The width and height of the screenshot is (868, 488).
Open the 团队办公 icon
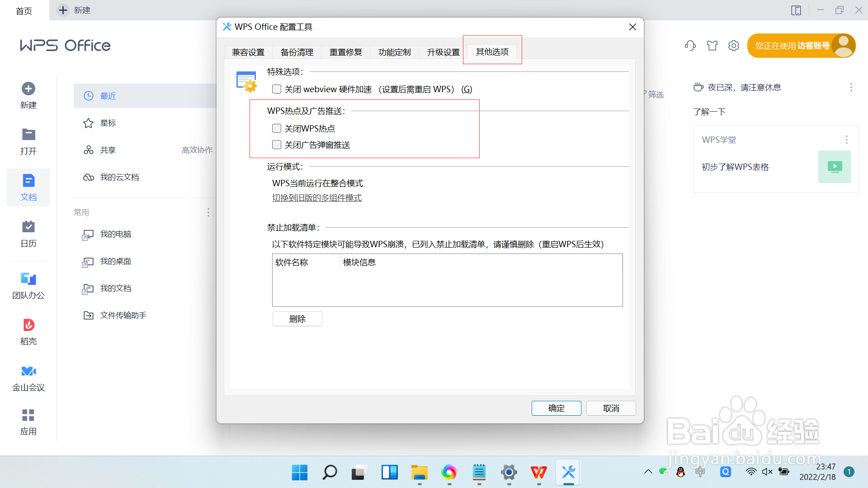(28, 278)
